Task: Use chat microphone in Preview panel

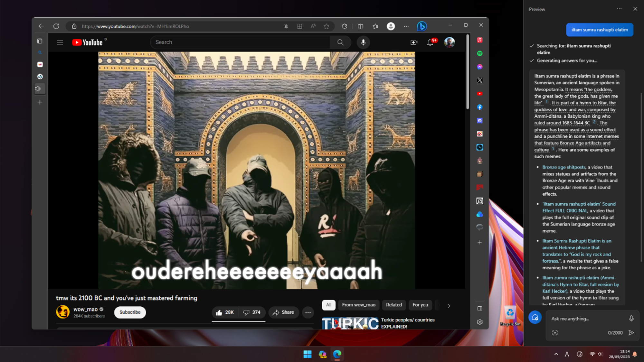Action: point(631,319)
